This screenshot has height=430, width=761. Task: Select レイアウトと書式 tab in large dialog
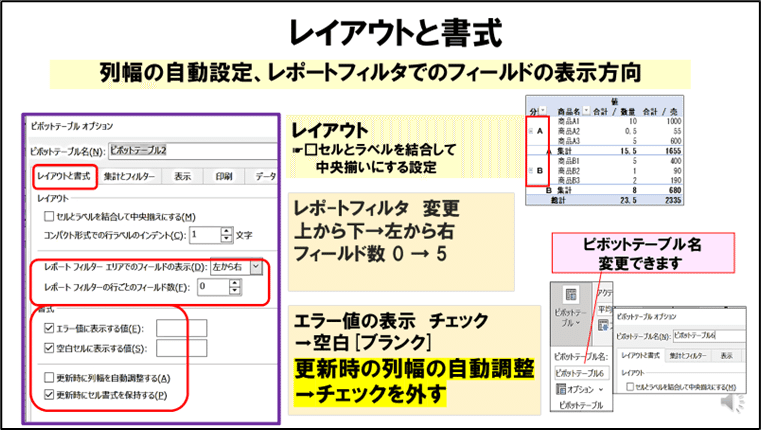click(64, 177)
